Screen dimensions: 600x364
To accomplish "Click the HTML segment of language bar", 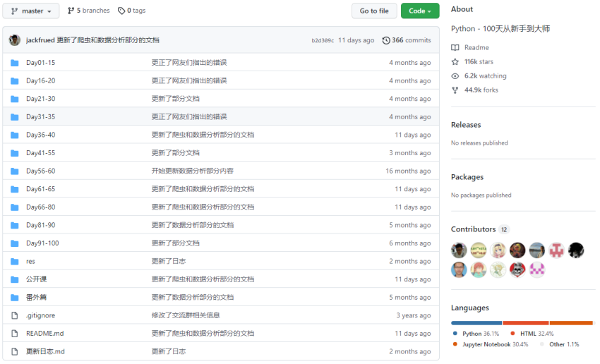I will [526, 323].
